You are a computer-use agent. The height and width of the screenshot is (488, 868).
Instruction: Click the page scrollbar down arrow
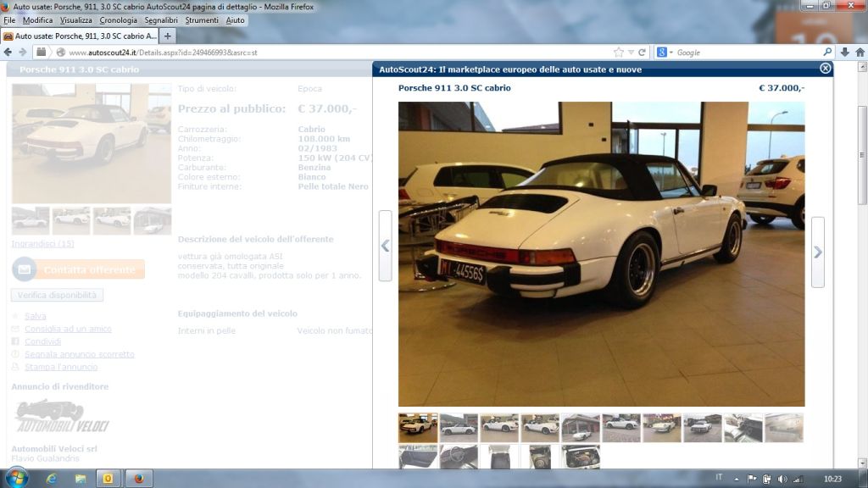pyautogui.click(x=862, y=463)
